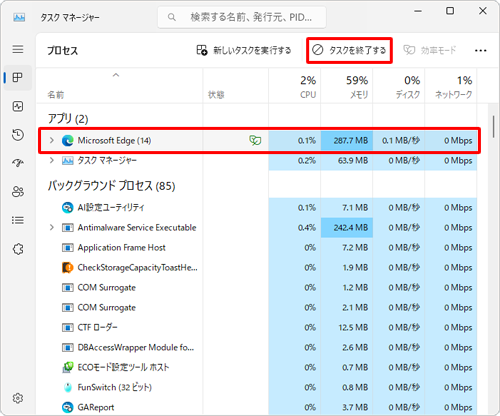The image size is (500, 416).
Task: Click the バックグラウンド プロセス (85) group header
Action: click(111, 185)
